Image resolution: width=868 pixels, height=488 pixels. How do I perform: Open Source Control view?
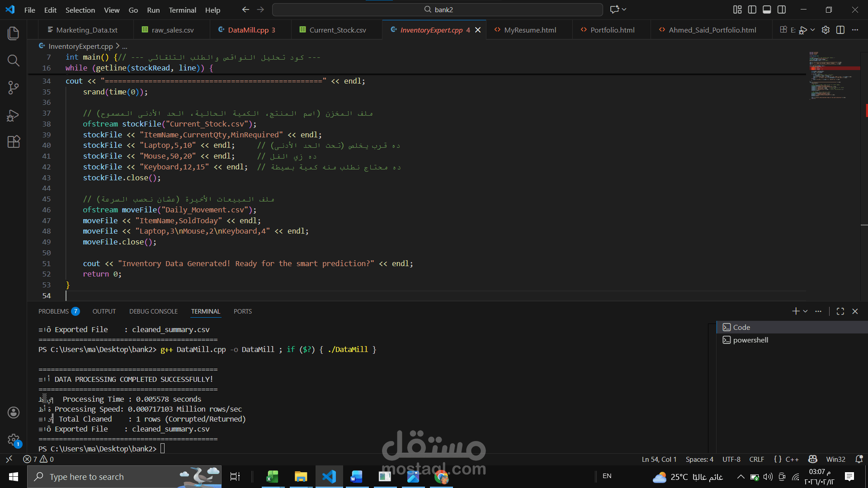(14, 88)
